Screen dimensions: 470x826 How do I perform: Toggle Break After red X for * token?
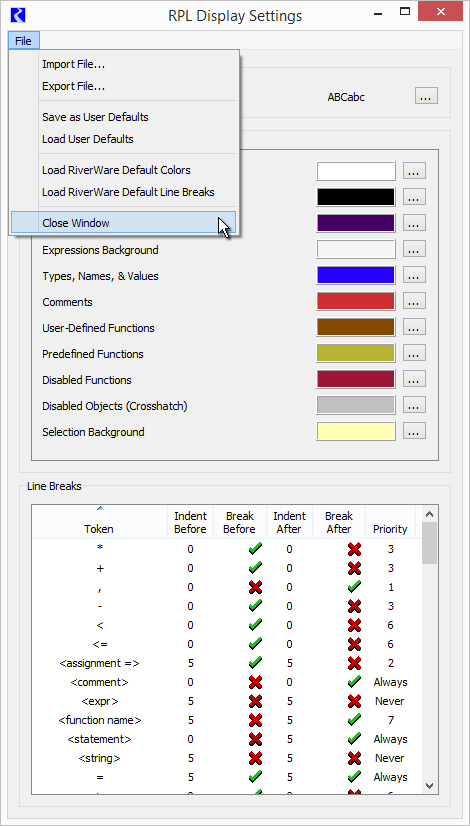(355, 549)
